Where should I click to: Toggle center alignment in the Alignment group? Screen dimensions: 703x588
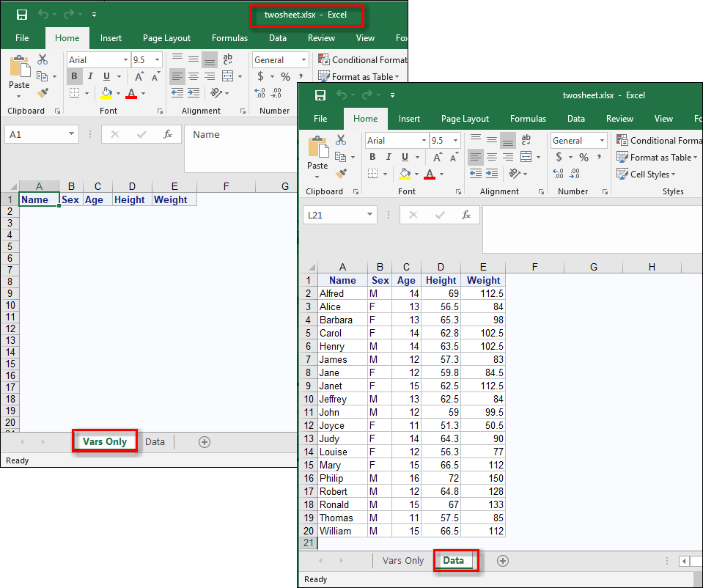click(x=491, y=157)
